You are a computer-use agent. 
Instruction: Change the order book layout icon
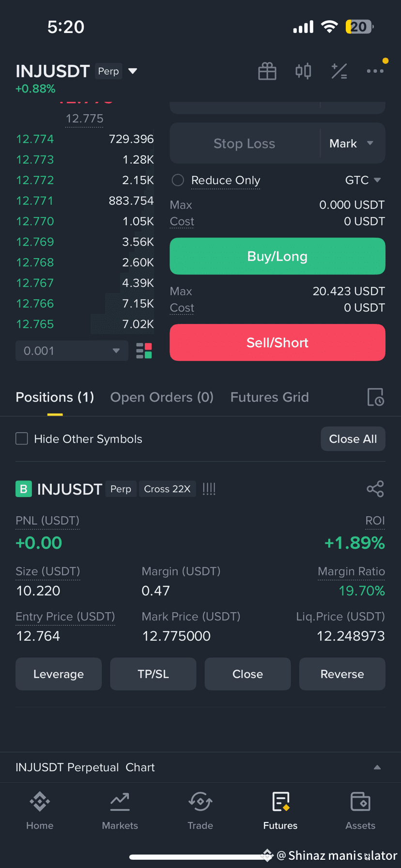[x=144, y=351]
